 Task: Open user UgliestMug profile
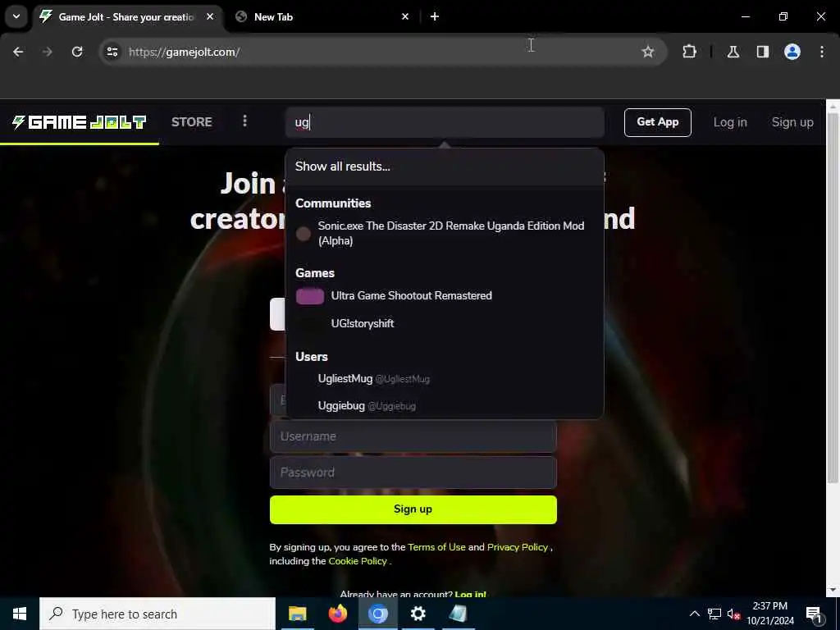445,379
